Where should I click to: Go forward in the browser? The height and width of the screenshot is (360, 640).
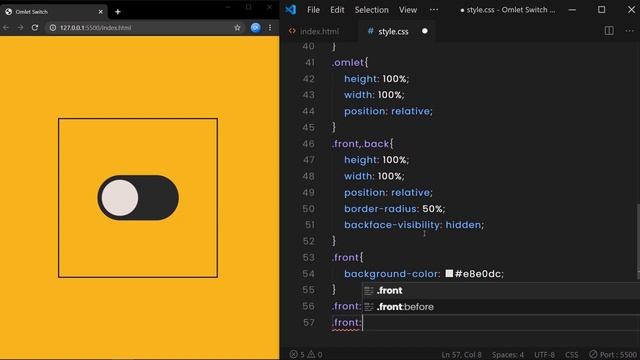[20, 28]
